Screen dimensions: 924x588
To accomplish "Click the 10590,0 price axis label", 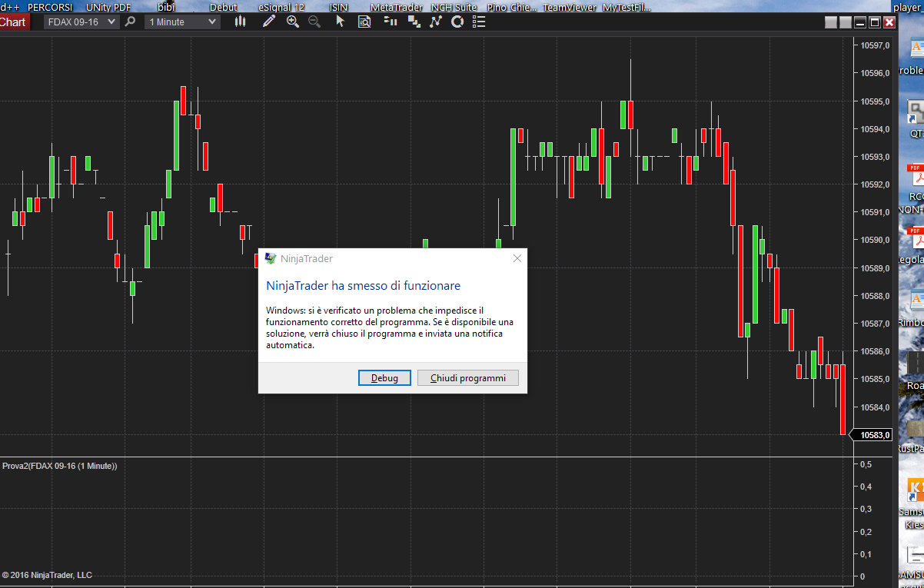I will (875, 240).
